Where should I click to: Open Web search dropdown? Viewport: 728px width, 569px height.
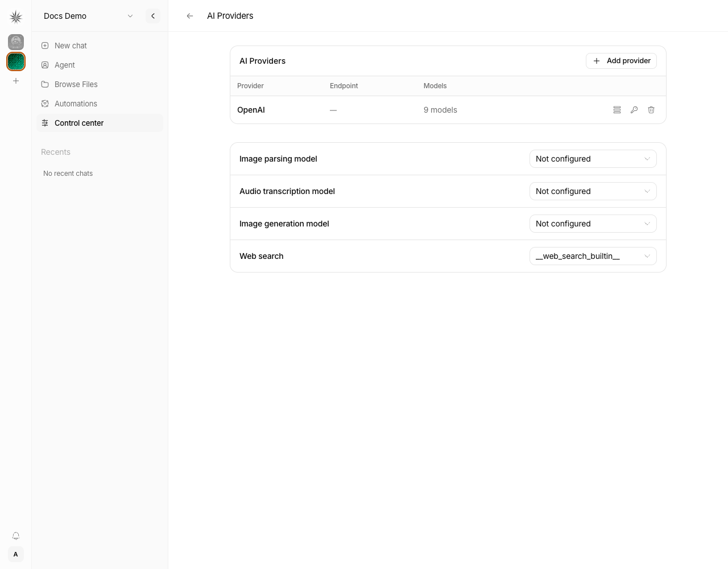(x=593, y=256)
